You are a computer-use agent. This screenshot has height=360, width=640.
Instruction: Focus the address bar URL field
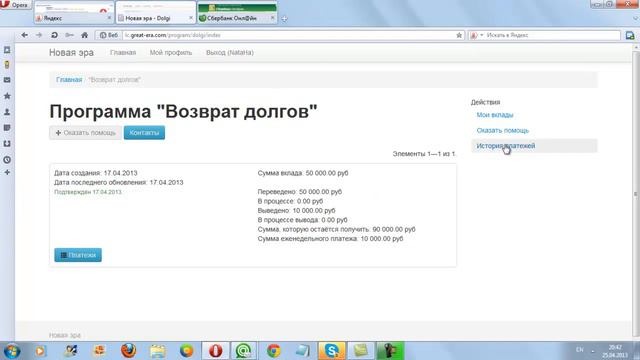pyautogui.click(x=288, y=36)
